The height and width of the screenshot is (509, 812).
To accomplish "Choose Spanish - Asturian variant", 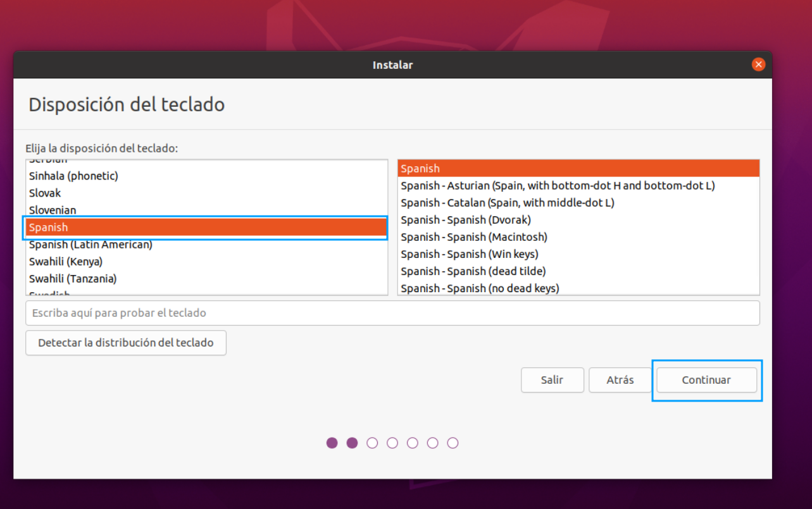I will tap(578, 185).
